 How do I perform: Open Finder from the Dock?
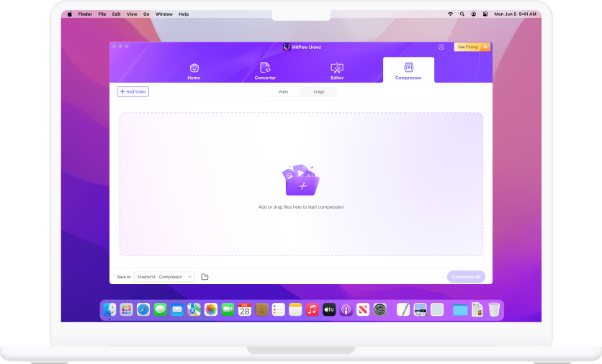point(109,309)
